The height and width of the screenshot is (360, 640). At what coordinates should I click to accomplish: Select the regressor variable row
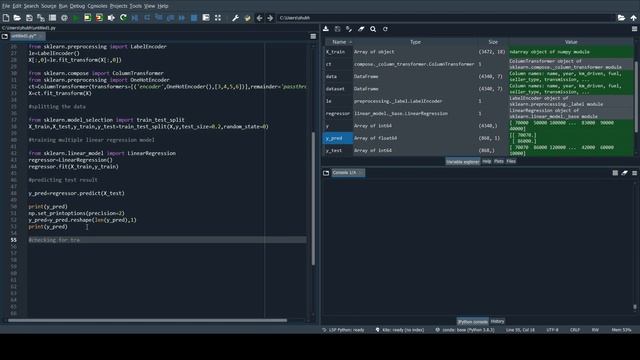[x=479, y=113]
